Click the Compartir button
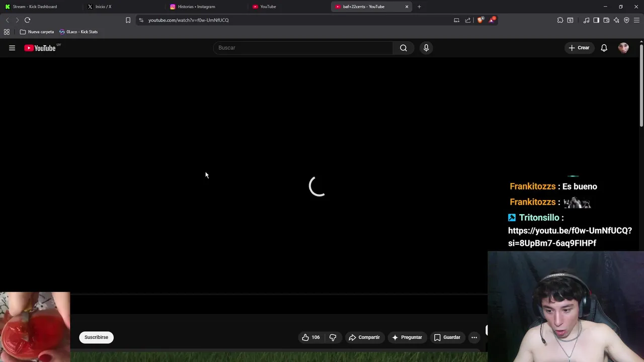The height and width of the screenshot is (362, 644). click(x=364, y=337)
